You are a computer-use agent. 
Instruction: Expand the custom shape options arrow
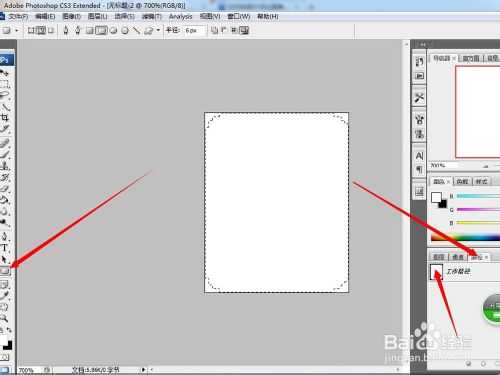pyautogui.click(x=158, y=31)
